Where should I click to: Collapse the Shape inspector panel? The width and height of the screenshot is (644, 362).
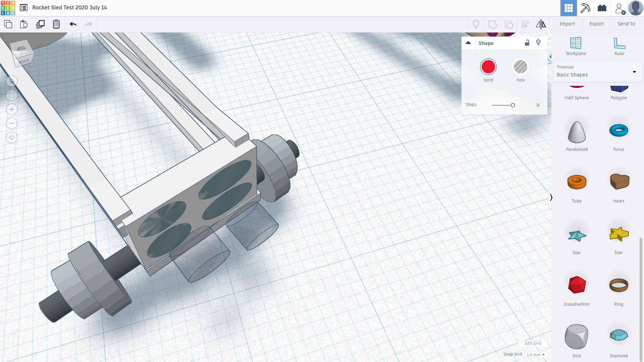[468, 43]
